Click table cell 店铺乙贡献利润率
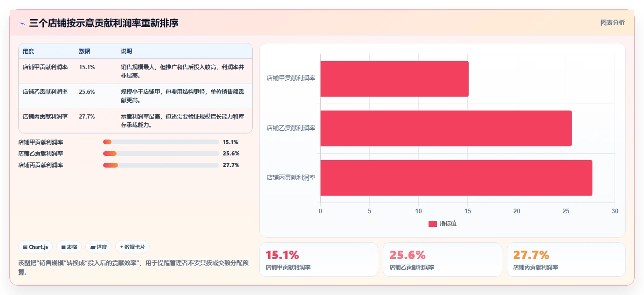The width and height of the screenshot is (644, 295). click(45, 92)
